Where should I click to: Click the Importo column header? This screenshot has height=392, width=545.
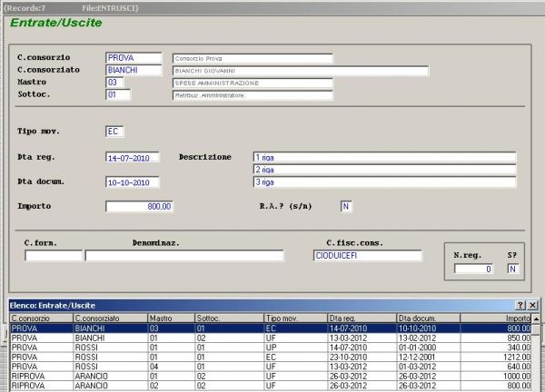tap(496, 318)
